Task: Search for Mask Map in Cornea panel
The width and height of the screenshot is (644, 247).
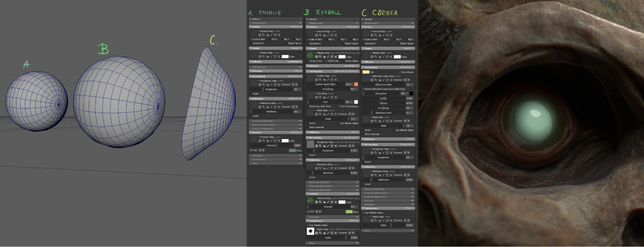Action: click(376, 121)
